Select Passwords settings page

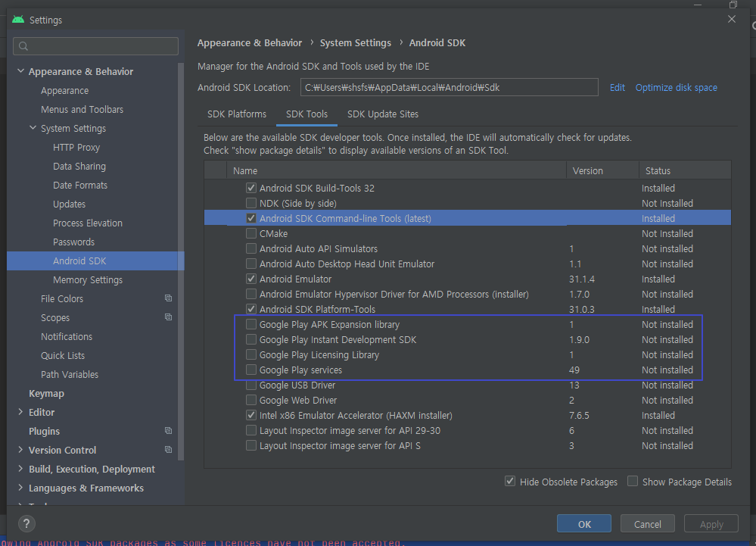tap(73, 242)
